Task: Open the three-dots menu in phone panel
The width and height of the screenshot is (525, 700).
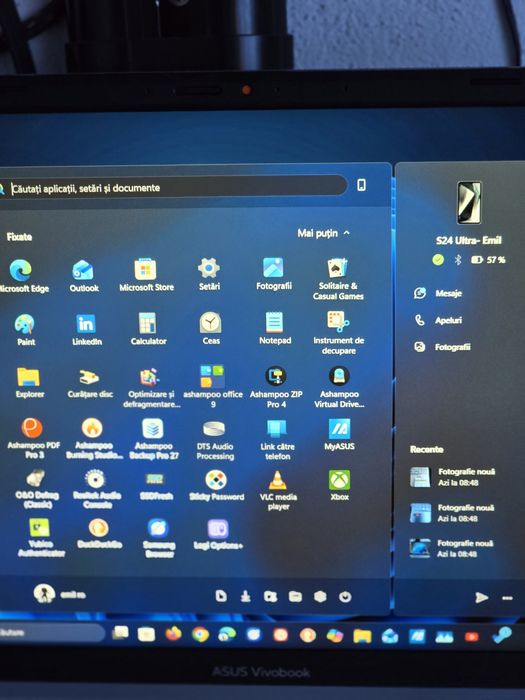Action: (507, 598)
